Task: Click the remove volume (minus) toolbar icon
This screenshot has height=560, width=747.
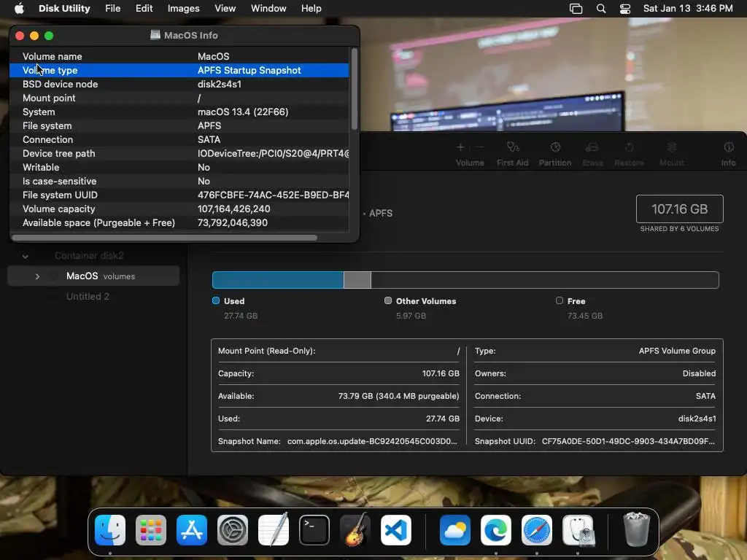Action: click(480, 147)
